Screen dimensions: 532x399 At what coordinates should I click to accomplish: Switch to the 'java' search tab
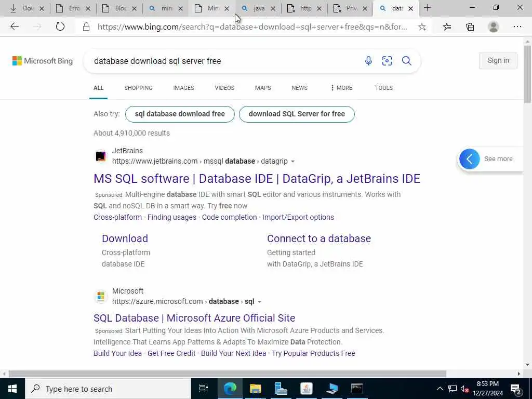[x=258, y=8]
